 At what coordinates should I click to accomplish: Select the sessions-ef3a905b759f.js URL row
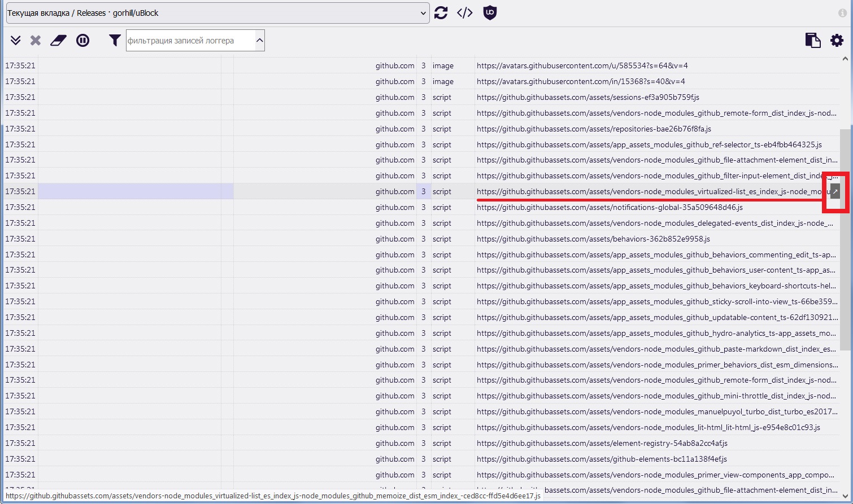pos(588,97)
